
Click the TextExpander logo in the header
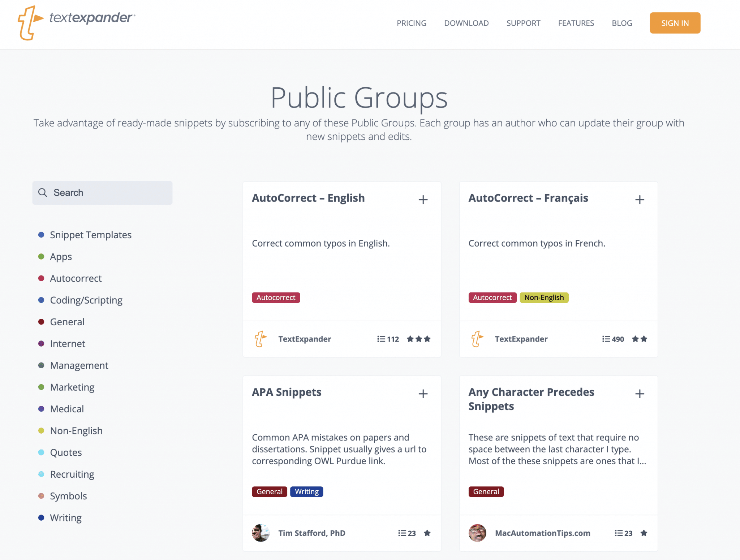click(x=76, y=22)
